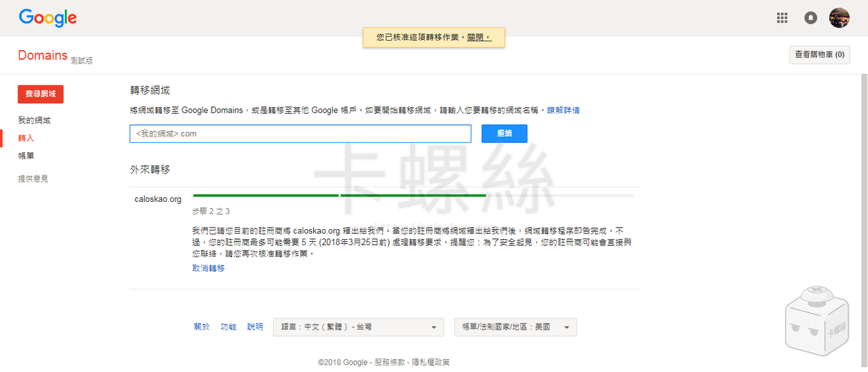The image size is (868, 372).
Task: Open 我的網域 in the sidebar
Action: [34, 121]
